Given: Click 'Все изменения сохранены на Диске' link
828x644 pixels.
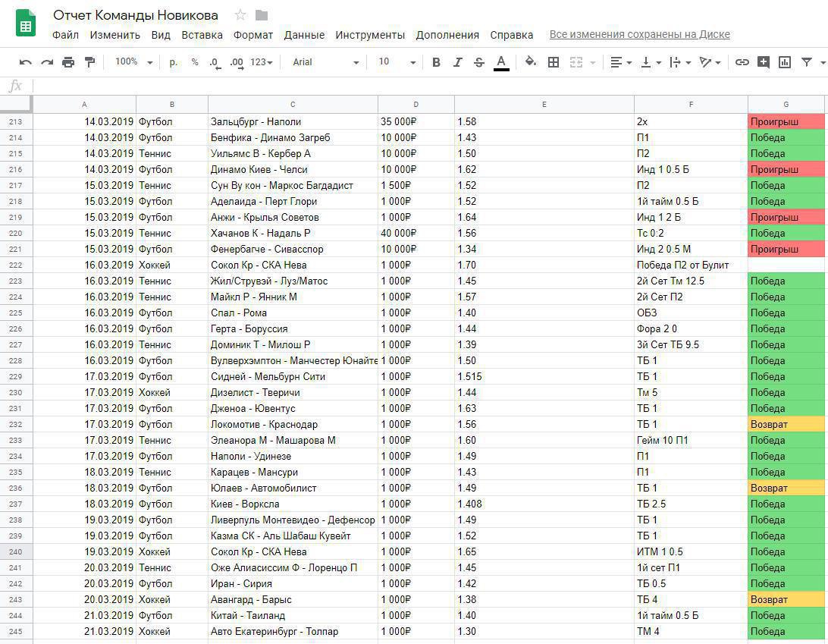Looking at the screenshot, I should [639, 34].
